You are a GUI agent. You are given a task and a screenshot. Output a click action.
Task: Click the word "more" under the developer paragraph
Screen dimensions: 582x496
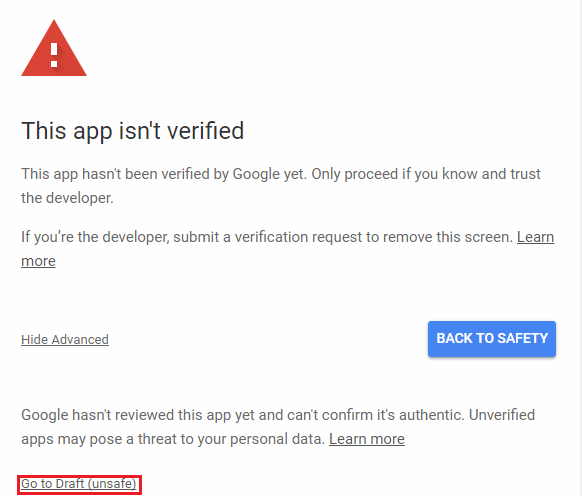[x=38, y=261]
